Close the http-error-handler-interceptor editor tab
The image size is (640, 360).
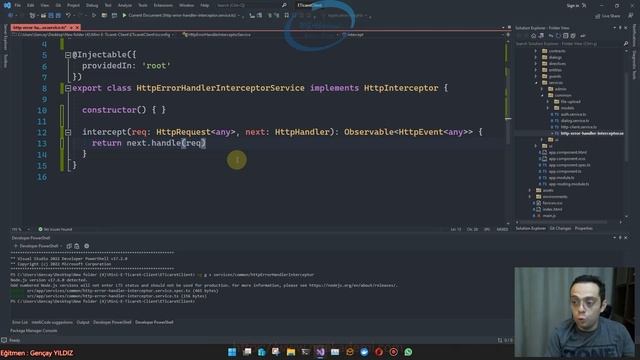coord(77,27)
